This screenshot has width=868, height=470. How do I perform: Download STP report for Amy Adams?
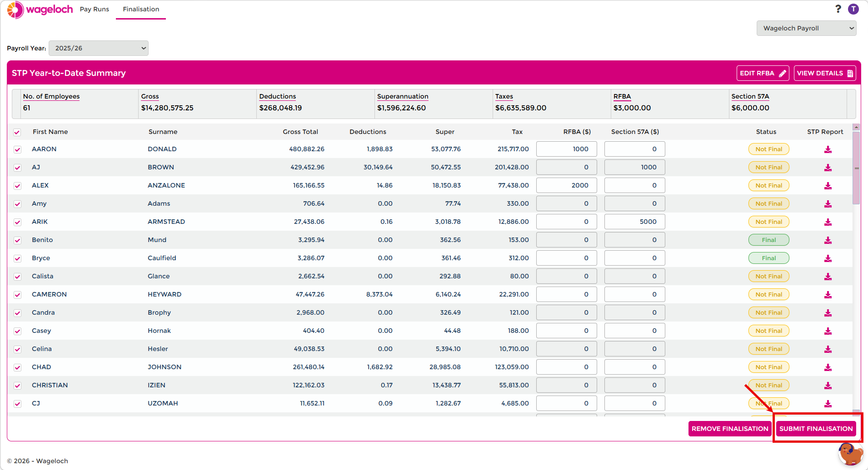pyautogui.click(x=828, y=204)
